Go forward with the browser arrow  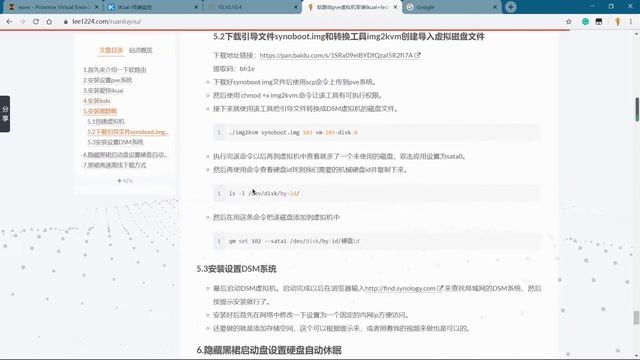(22, 22)
